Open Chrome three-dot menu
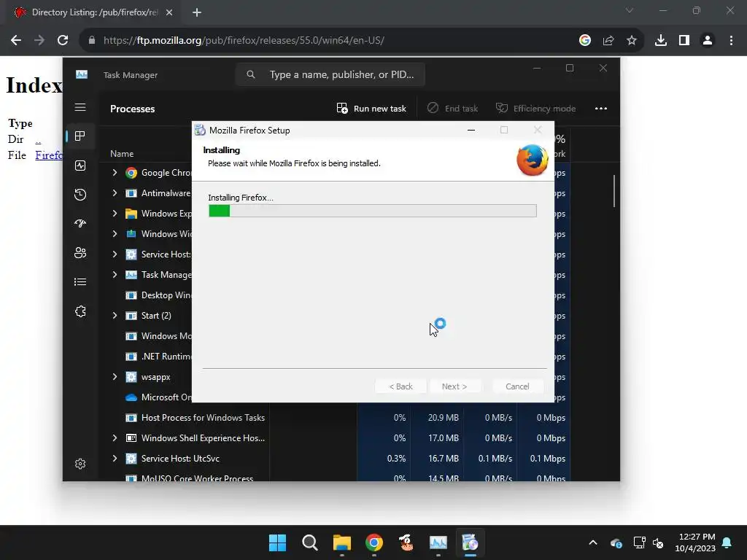Viewport: 747px width, 560px height. [x=731, y=41]
